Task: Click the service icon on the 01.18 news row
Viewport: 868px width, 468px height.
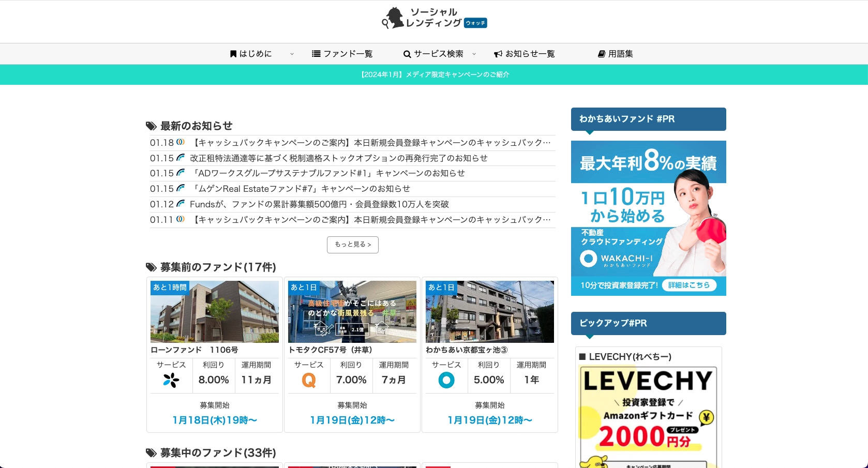Action: tap(181, 142)
